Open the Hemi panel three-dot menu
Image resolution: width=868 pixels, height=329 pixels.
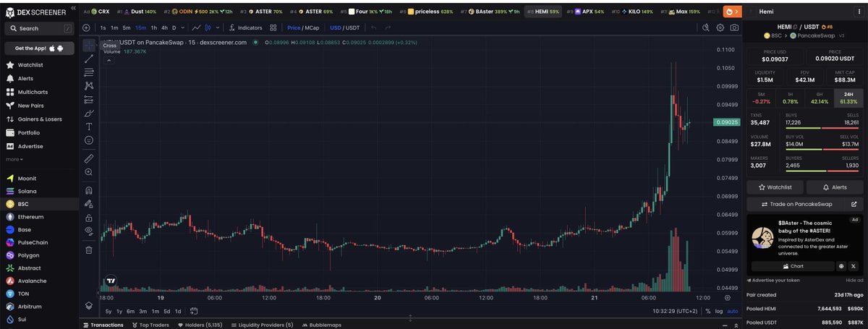click(x=859, y=12)
